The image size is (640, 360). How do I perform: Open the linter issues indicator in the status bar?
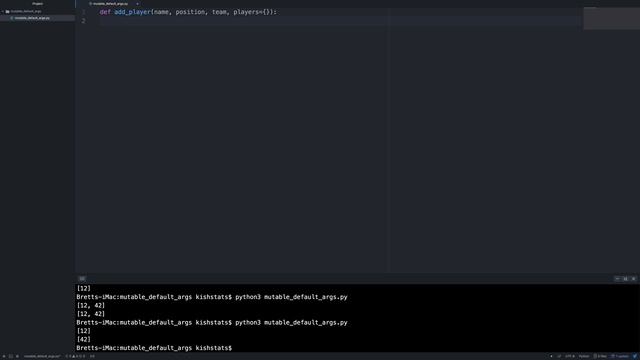coord(76,356)
